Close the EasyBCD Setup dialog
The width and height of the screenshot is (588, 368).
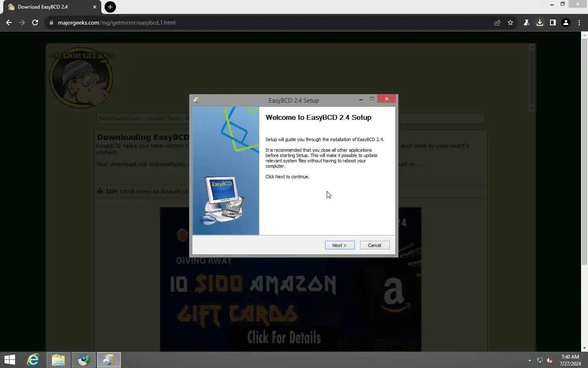[x=386, y=99]
